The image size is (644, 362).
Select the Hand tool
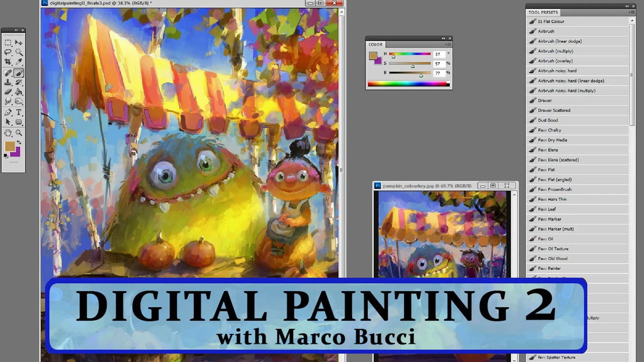(x=8, y=133)
